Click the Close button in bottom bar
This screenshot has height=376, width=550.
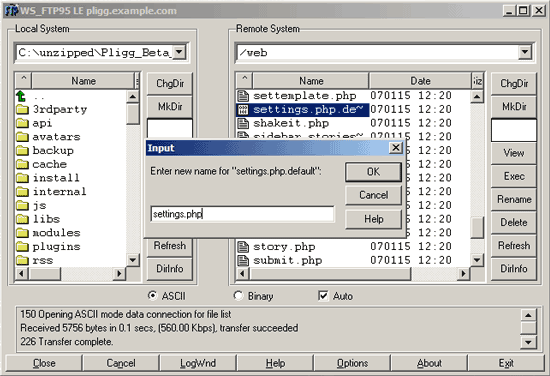tap(44, 363)
